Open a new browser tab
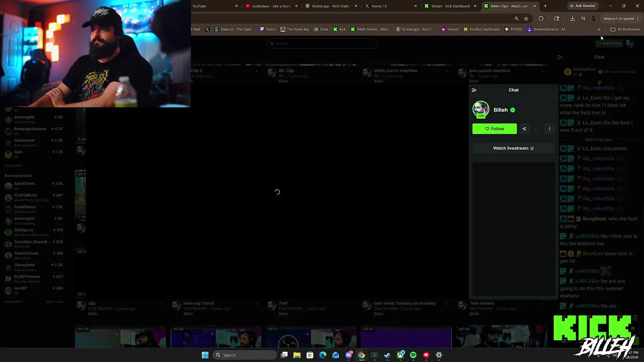 coord(545,6)
